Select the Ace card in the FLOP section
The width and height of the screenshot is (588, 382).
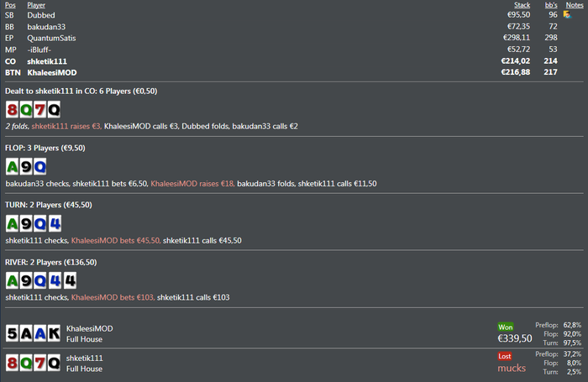click(x=13, y=167)
